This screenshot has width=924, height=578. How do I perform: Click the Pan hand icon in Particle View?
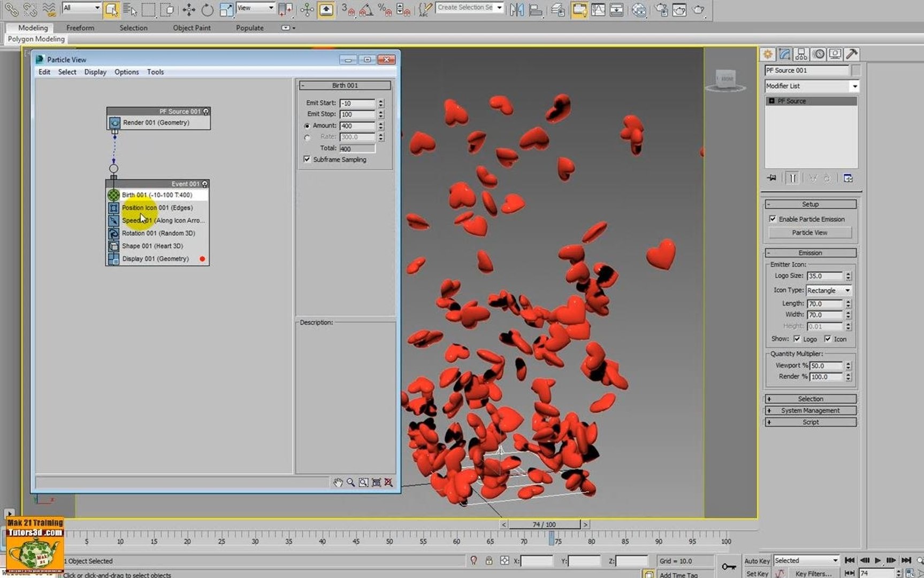(x=338, y=482)
